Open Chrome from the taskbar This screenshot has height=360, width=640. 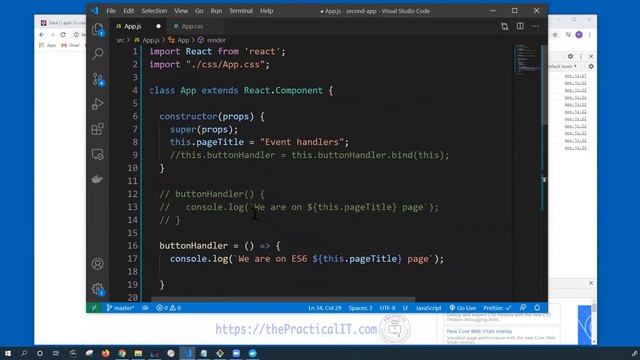pos(122,353)
